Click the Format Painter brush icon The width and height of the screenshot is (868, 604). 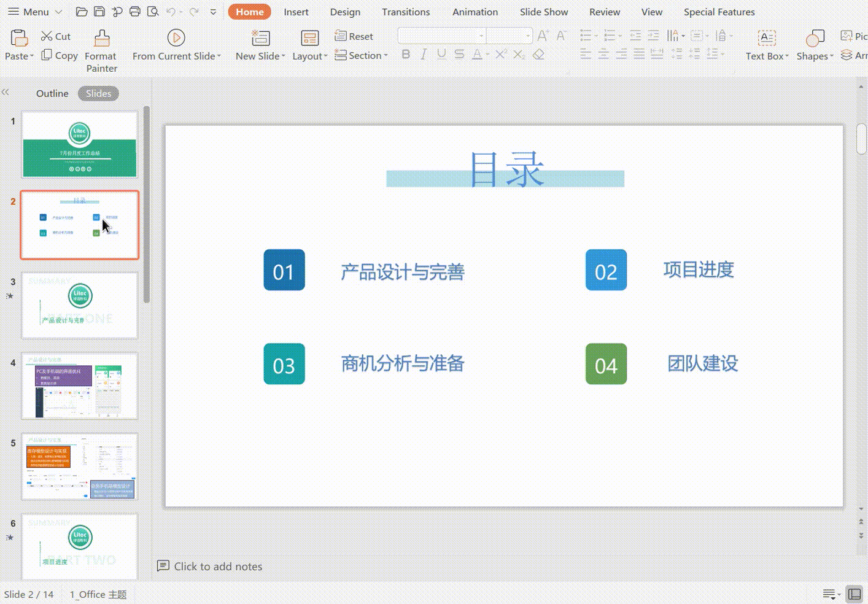[x=102, y=39]
